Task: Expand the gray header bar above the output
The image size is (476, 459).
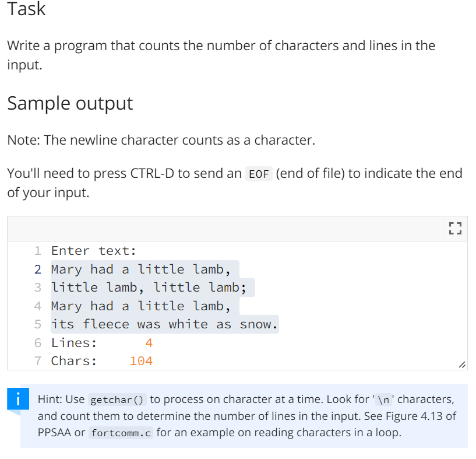Action: coord(233,228)
